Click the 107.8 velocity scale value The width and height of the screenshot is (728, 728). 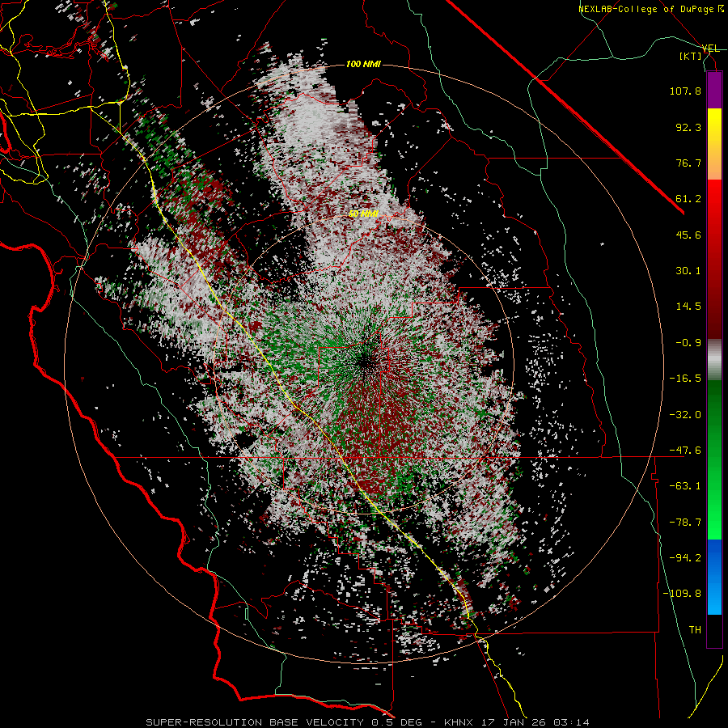[x=685, y=91]
